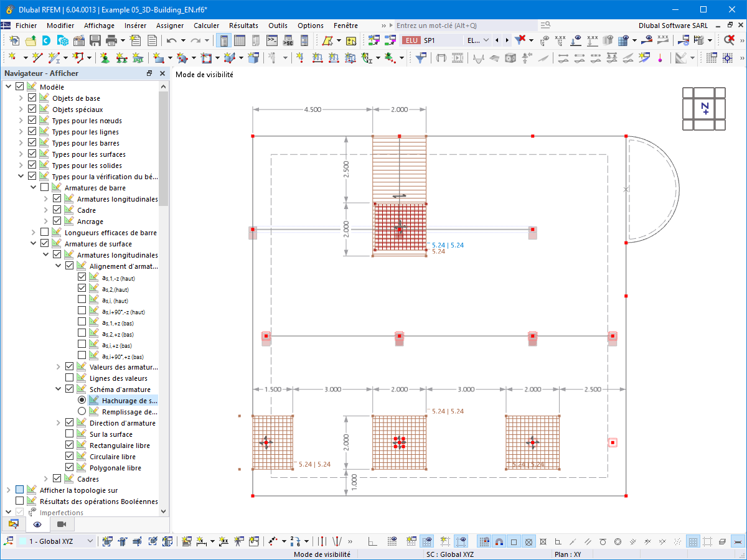Enable as,1,+z (bas) checkbox
Screen dimensions: 747x560
click(x=82, y=322)
